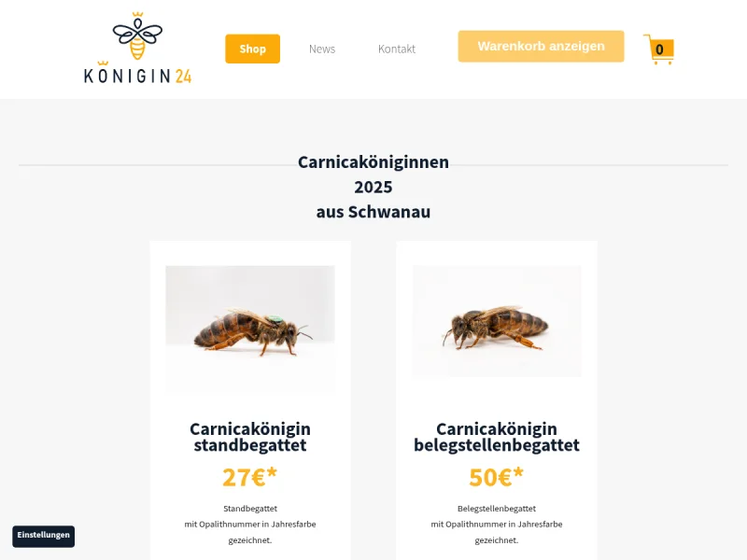
Task: Open the Carnicakönigin belegstellenbegattet product title
Action: (x=497, y=437)
